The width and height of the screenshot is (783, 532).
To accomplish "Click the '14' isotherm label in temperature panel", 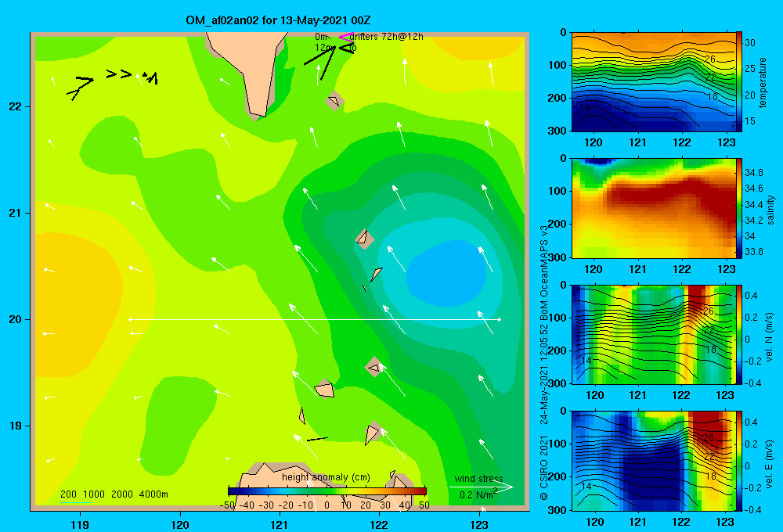I will (585, 107).
